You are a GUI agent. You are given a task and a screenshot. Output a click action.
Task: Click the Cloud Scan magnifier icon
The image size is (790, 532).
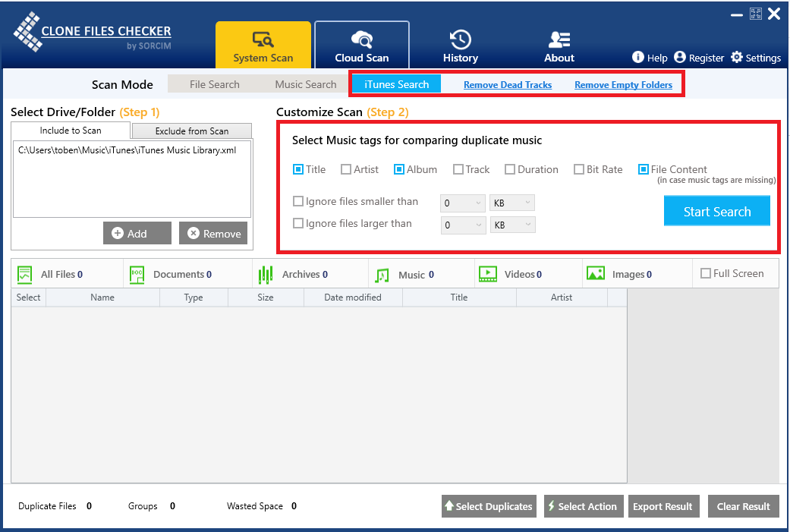(x=361, y=39)
